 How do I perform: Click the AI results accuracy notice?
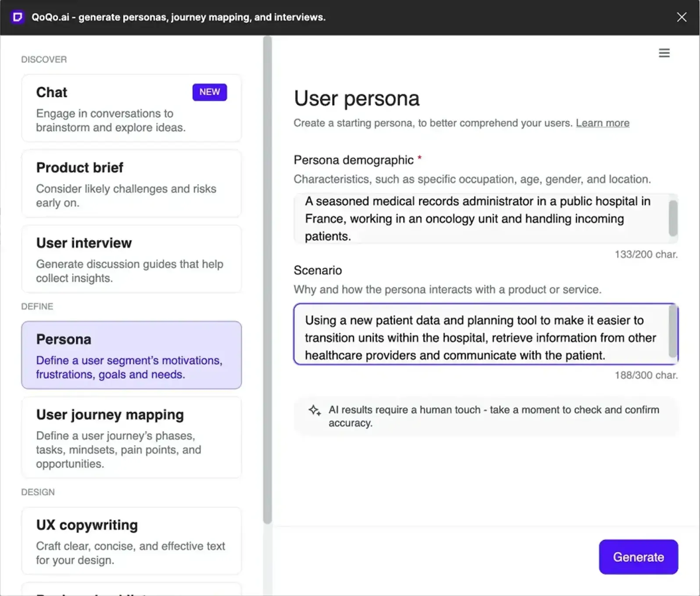point(486,416)
